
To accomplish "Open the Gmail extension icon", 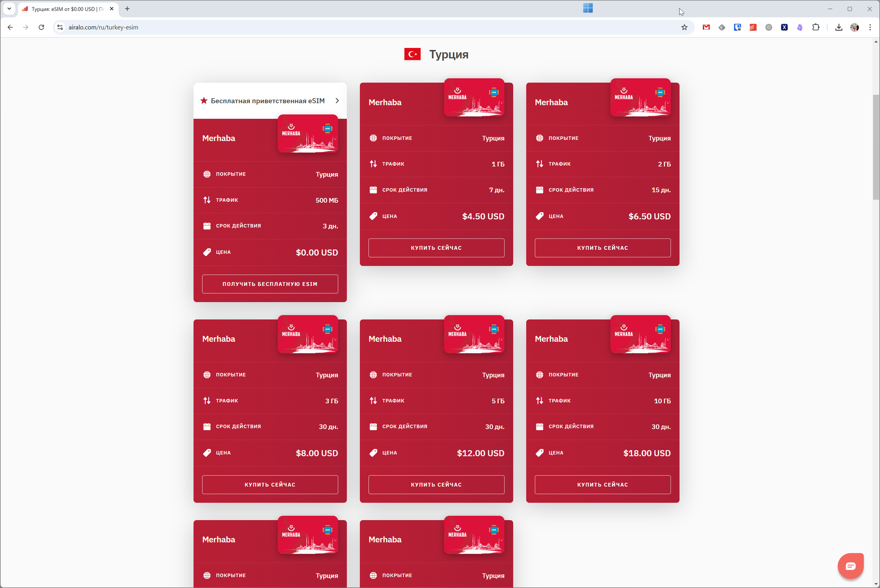I will pyautogui.click(x=706, y=27).
